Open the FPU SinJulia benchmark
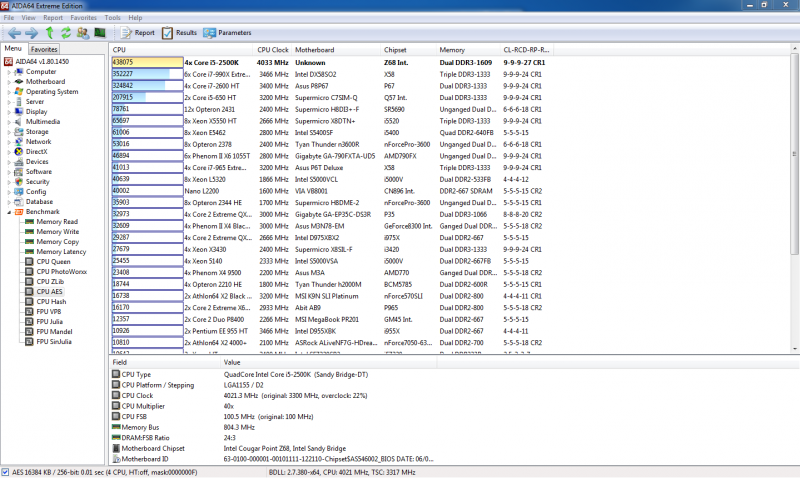Screen dimensions: 800x478 point(54,341)
